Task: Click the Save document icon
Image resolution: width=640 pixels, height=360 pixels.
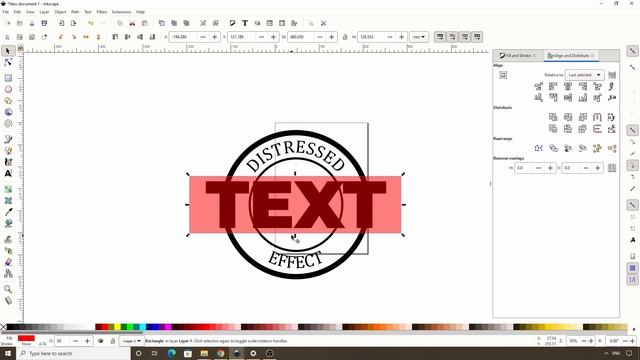Action: [32, 23]
